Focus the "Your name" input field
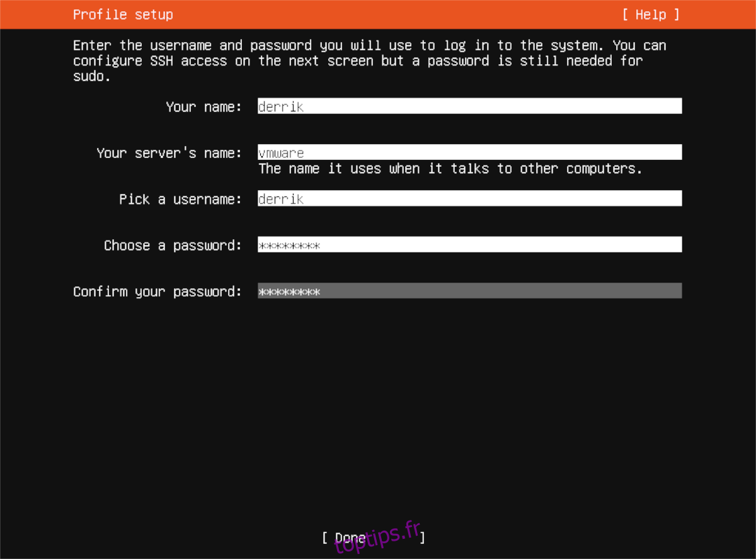The image size is (756, 559). (469, 106)
